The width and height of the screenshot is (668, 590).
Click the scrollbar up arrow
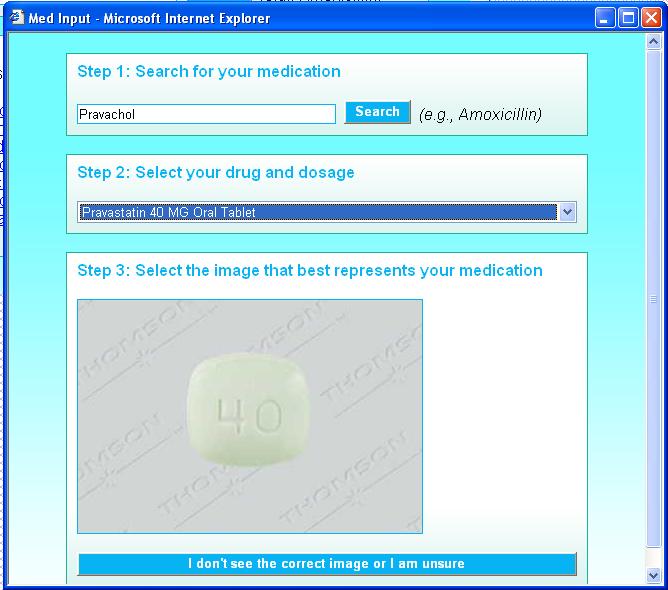pos(654,42)
